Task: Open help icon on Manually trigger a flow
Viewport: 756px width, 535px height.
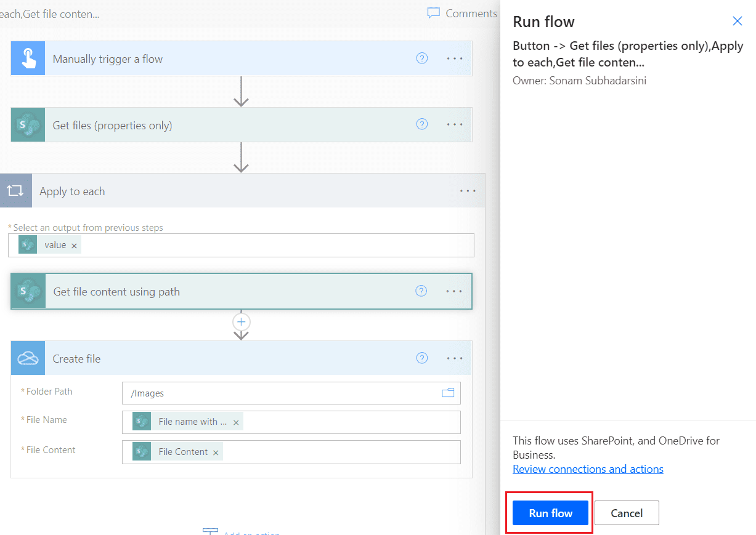Action: tap(422, 58)
